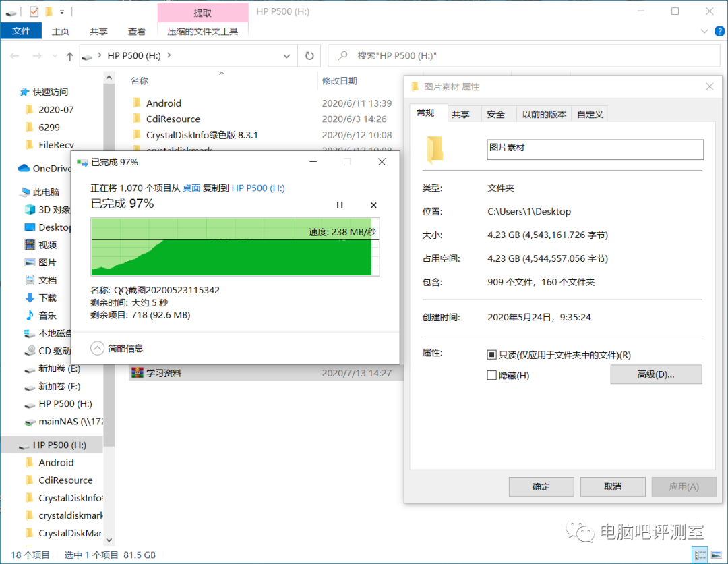Select 学习资料 archive file
Viewport: 728px width, 564px height.
click(x=163, y=373)
